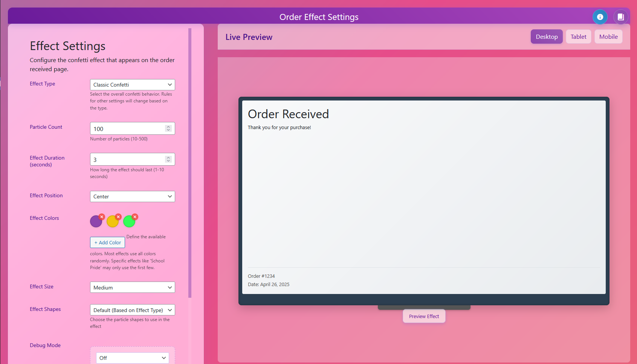Remove the yellow effect color
The height and width of the screenshot is (364, 637).
point(119,216)
